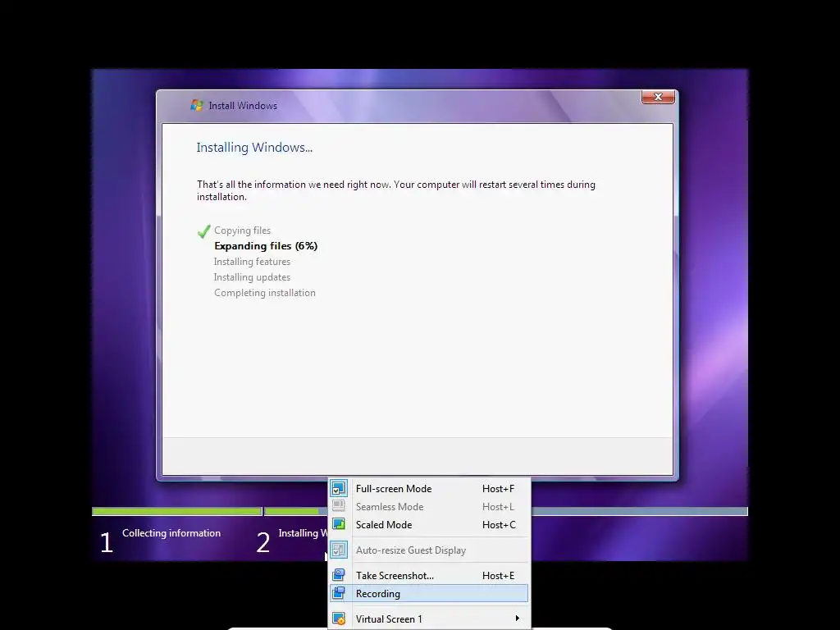Click the Host+E shortcut text
Screen dimensions: 840x630
(498, 575)
